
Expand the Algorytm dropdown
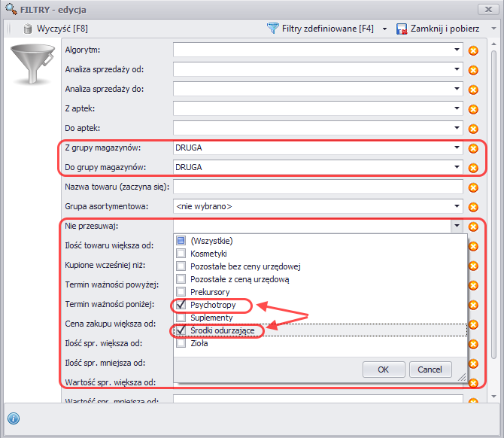[457, 50]
